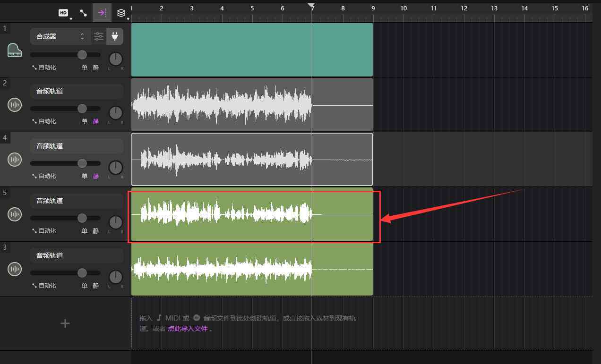
Task: Click bar 15 on the timeline ruler
Action: (555, 8)
